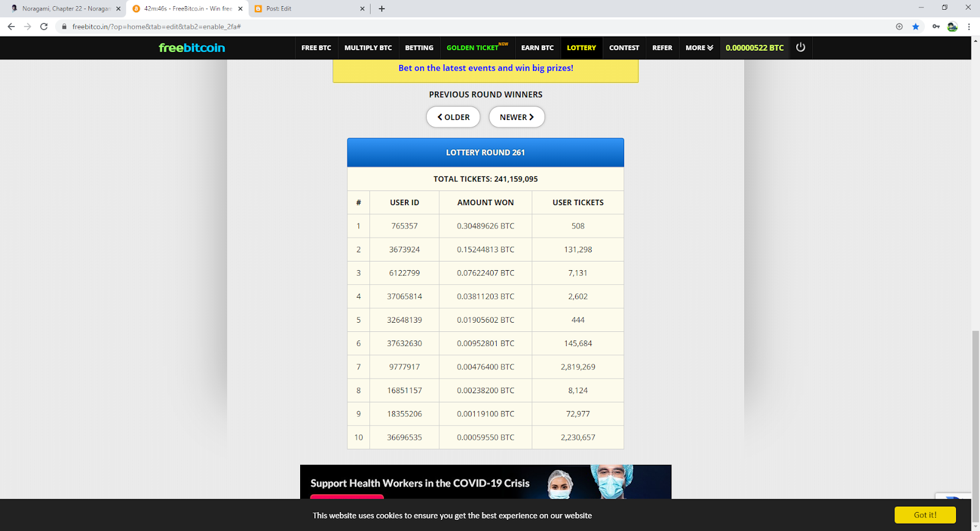The height and width of the screenshot is (531, 980).
Task: Open BETTING menu item
Action: pos(419,48)
